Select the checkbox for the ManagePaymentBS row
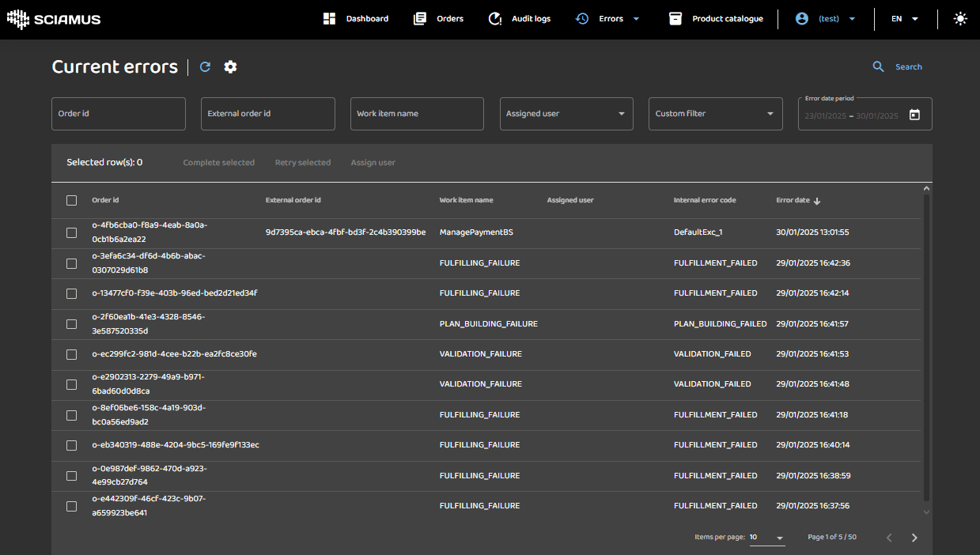 (72, 232)
